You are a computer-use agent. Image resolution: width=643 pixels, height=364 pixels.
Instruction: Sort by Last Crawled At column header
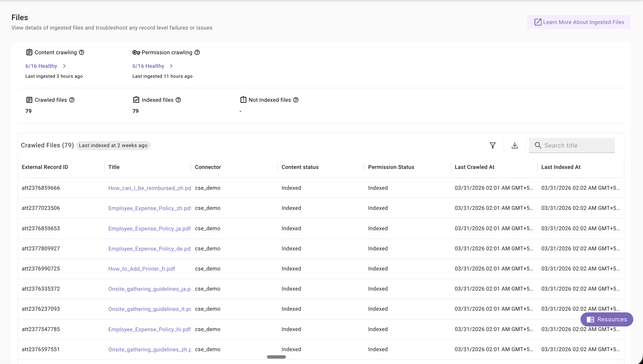tap(474, 167)
